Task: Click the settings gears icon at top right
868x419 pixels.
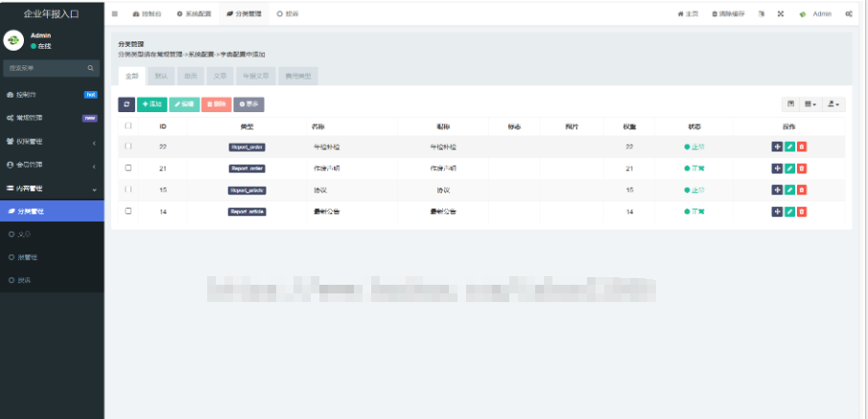Action: 849,14
